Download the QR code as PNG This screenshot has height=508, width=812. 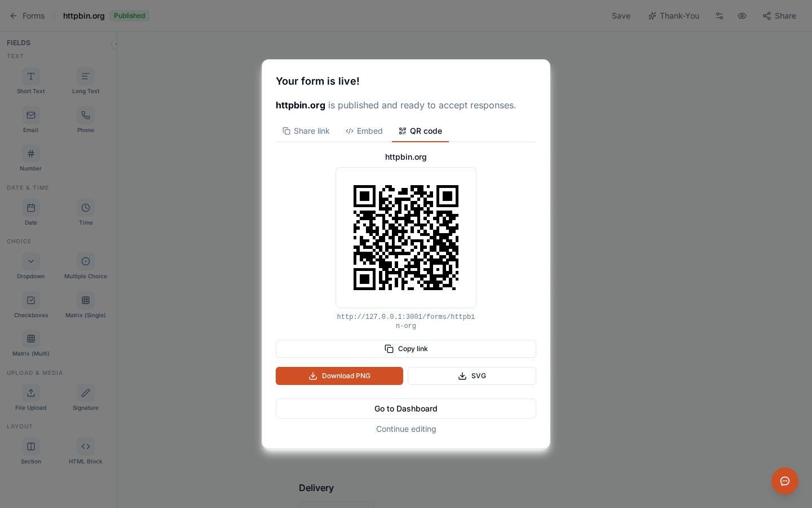pos(339,376)
